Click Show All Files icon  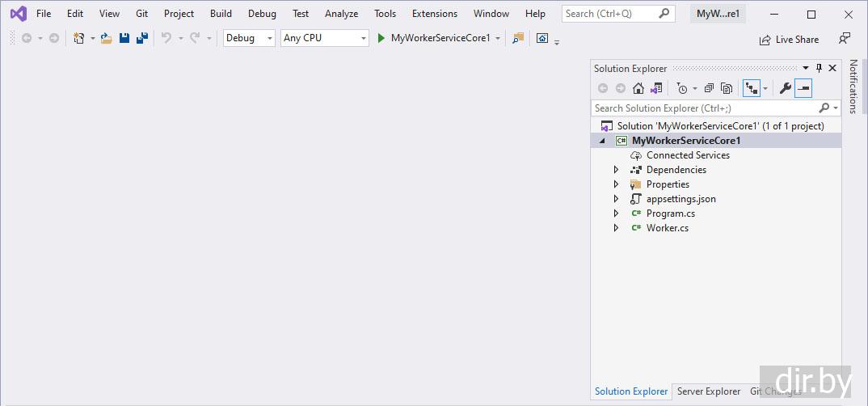tap(727, 88)
